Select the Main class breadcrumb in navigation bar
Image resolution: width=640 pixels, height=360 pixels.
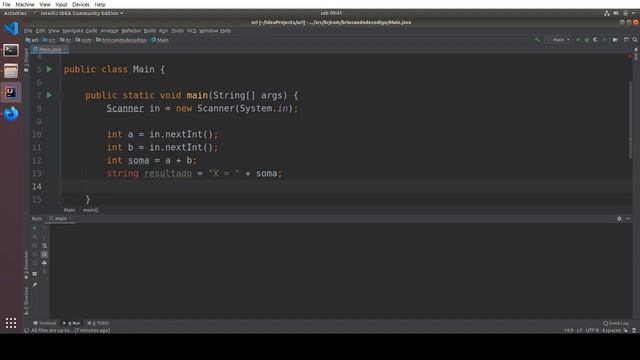160,40
